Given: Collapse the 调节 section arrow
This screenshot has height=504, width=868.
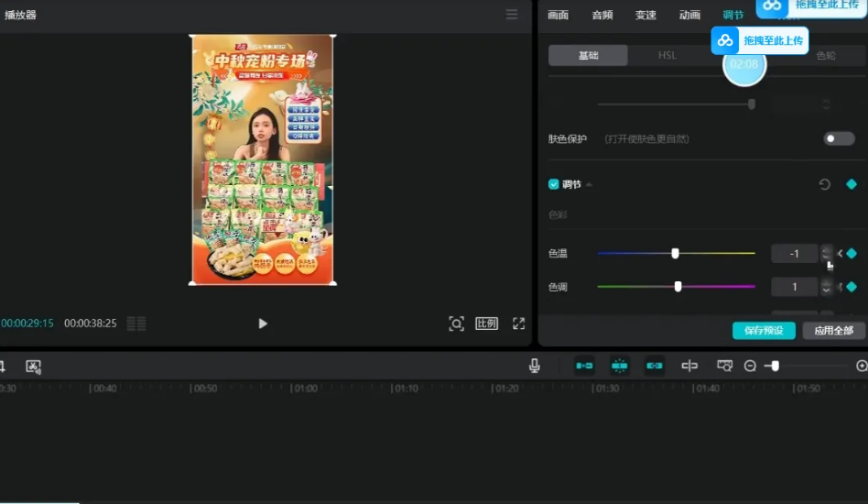Looking at the screenshot, I should [589, 184].
